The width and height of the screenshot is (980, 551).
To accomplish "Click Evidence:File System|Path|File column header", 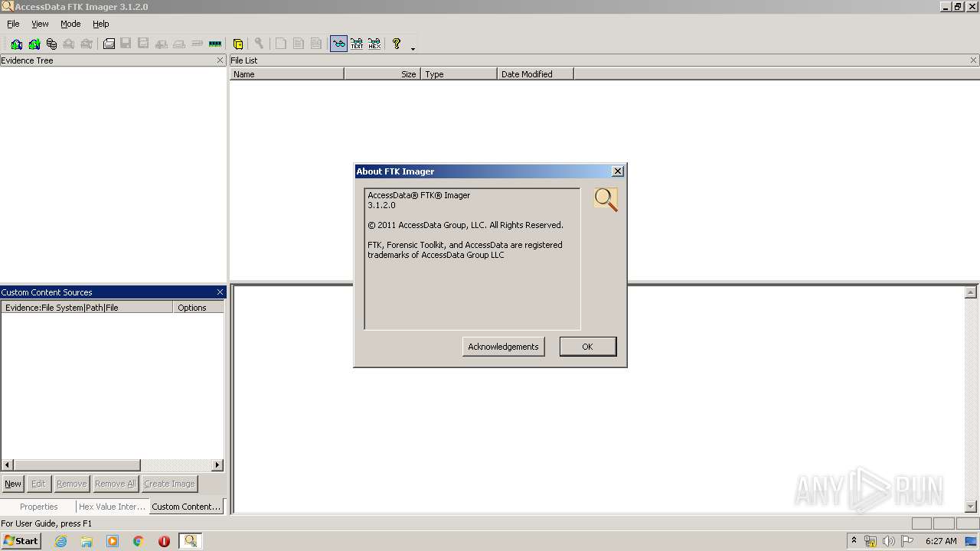I will point(87,308).
